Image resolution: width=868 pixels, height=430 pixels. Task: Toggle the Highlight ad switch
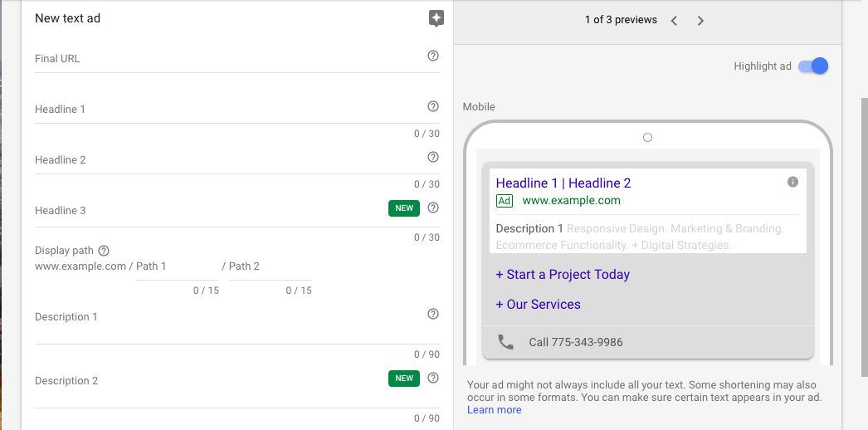coord(813,66)
